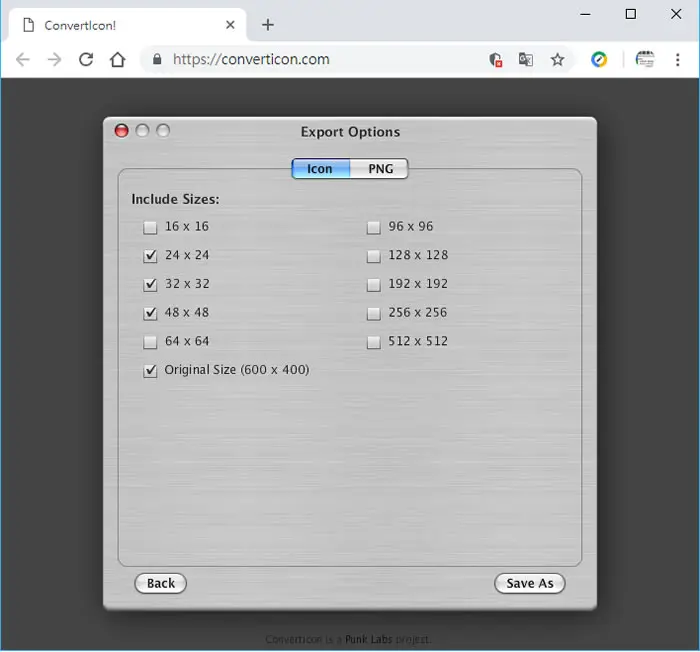Close the ConvertIcon! tab
The height and width of the screenshot is (652, 700).
pyautogui.click(x=230, y=25)
